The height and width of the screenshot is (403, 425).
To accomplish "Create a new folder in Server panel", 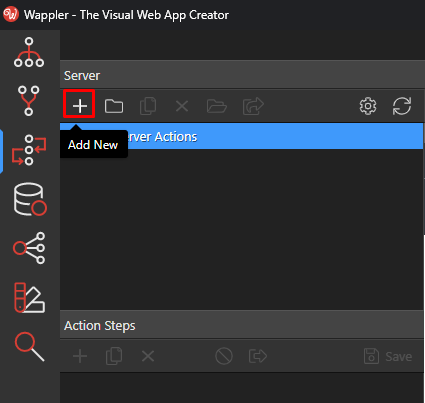I will point(114,106).
